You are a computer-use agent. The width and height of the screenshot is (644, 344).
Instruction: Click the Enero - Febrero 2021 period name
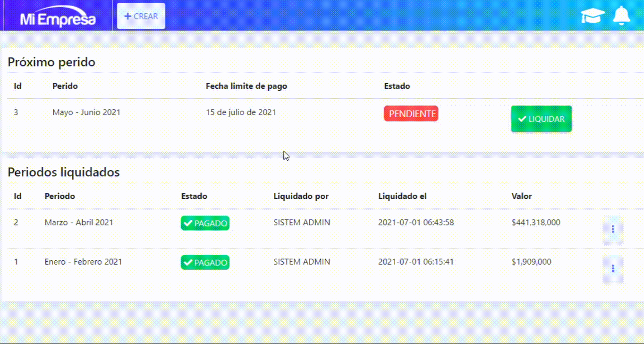coord(83,262)
